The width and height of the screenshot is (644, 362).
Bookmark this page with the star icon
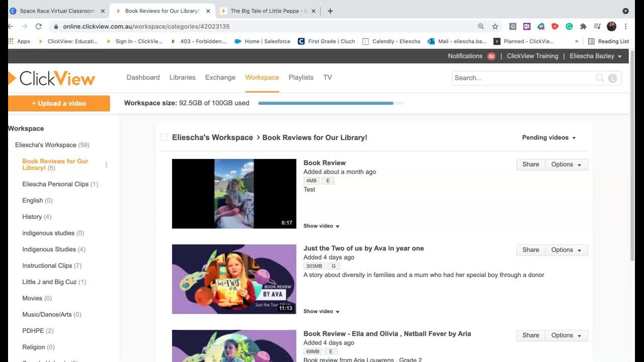[495, 26]
